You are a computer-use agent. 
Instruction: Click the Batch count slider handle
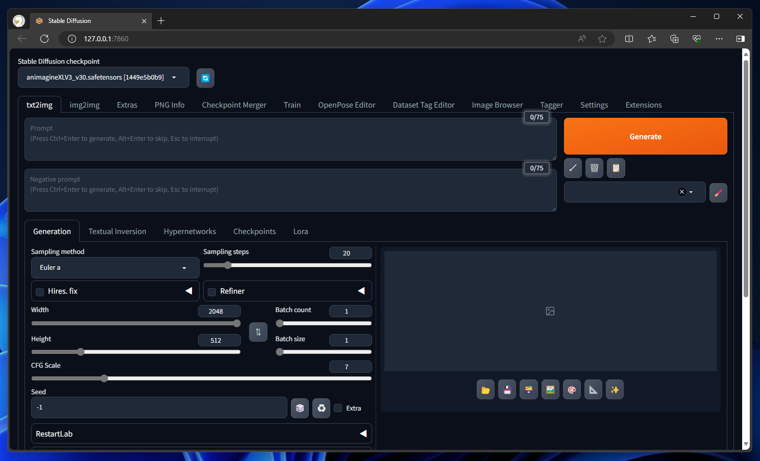pyautogui.click(x=279, y=323)
